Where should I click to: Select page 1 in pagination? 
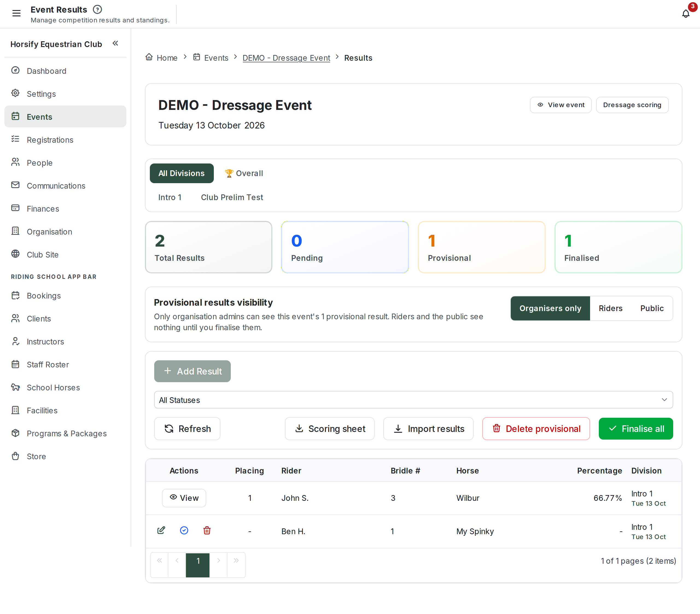198,565
